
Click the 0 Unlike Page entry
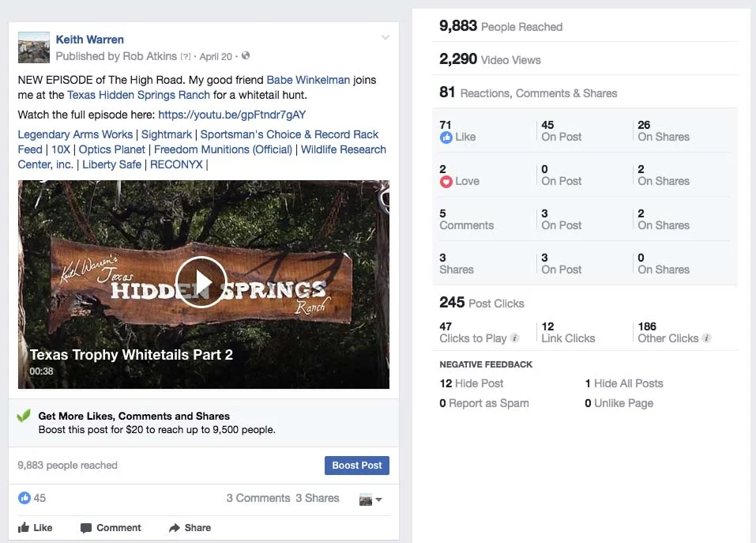point(619,403)
